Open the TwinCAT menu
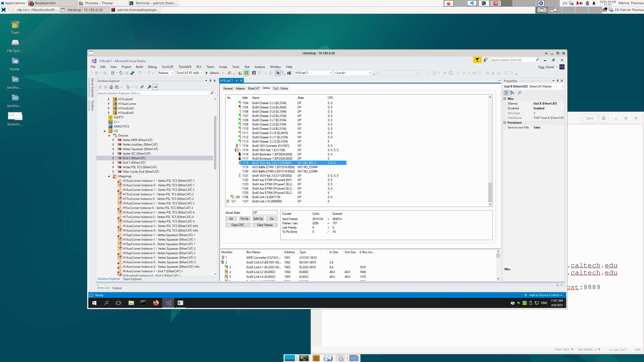The height and width of the screenshot is (362, 644). [168, 67]
